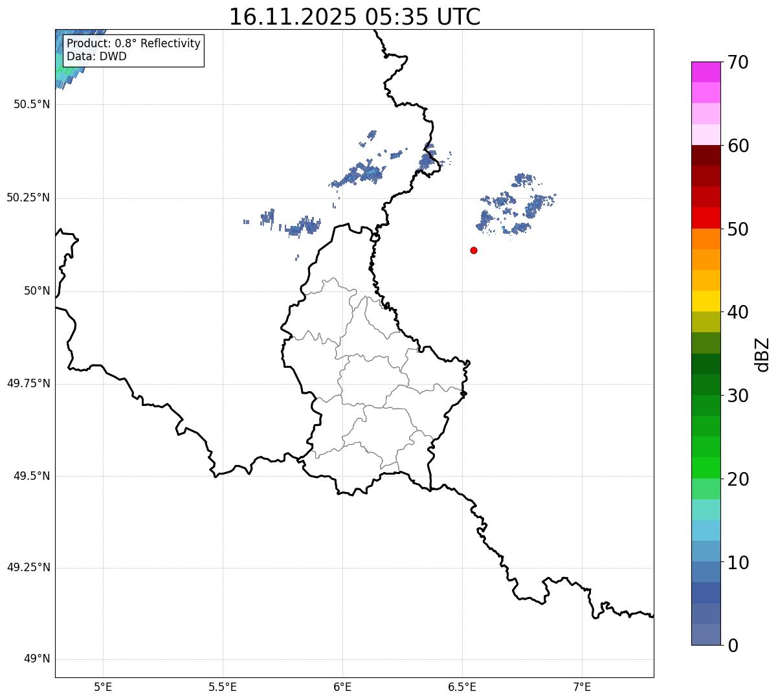Click the 20 colorbar tick label
Screen dimensions: 778x700
(x=739, y=479)
